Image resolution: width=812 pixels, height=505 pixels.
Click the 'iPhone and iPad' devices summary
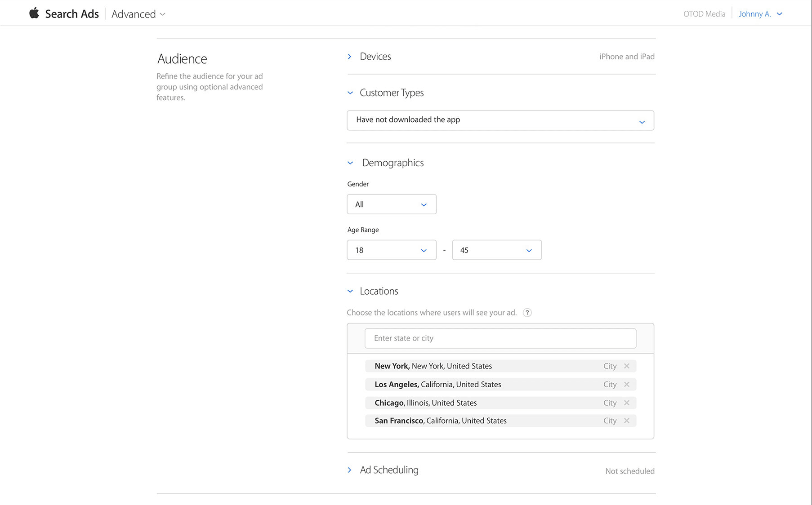[x=627, y=57]
